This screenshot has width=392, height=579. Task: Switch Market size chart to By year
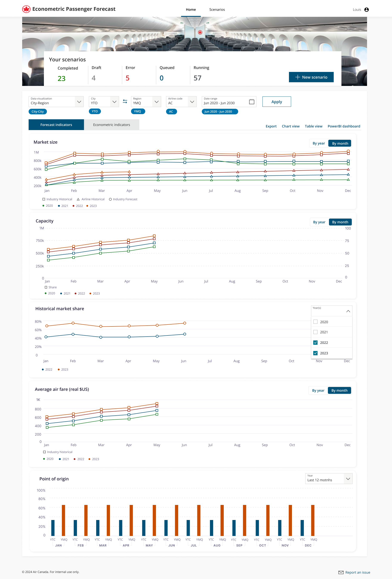click(319, 143)
